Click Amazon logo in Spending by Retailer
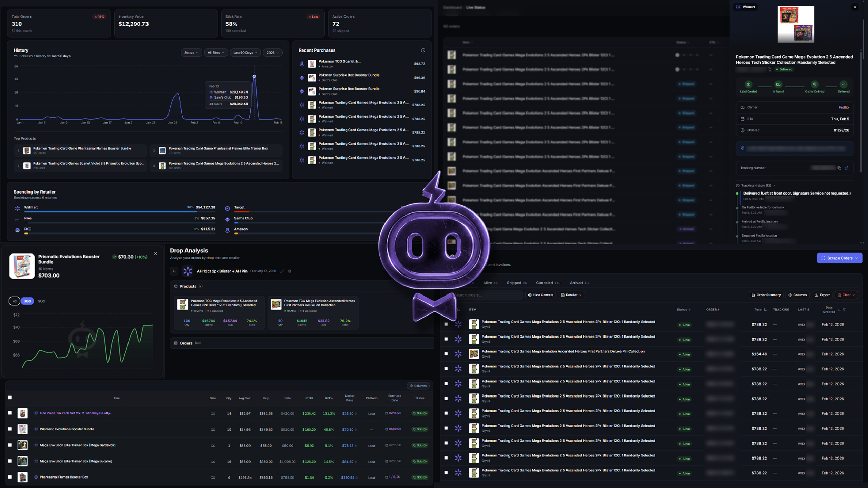Image resolution: width=868 pixels, height=488 pixels. coord(228,230)
